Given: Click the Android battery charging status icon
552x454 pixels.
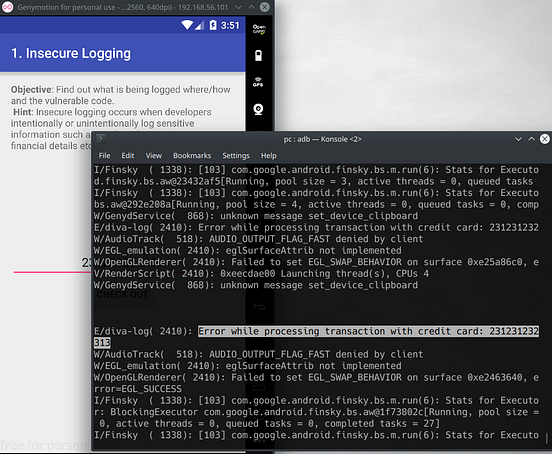Looking at the screenshot, I should coord(213,25).
